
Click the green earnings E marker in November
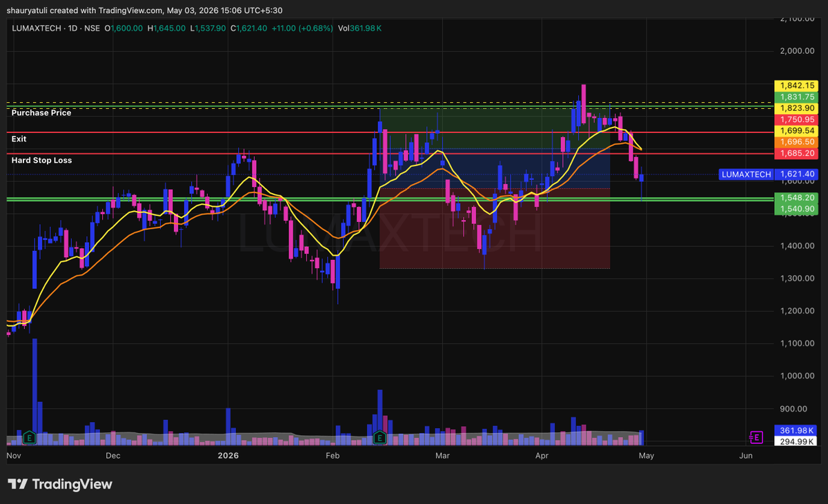(30, 437)
